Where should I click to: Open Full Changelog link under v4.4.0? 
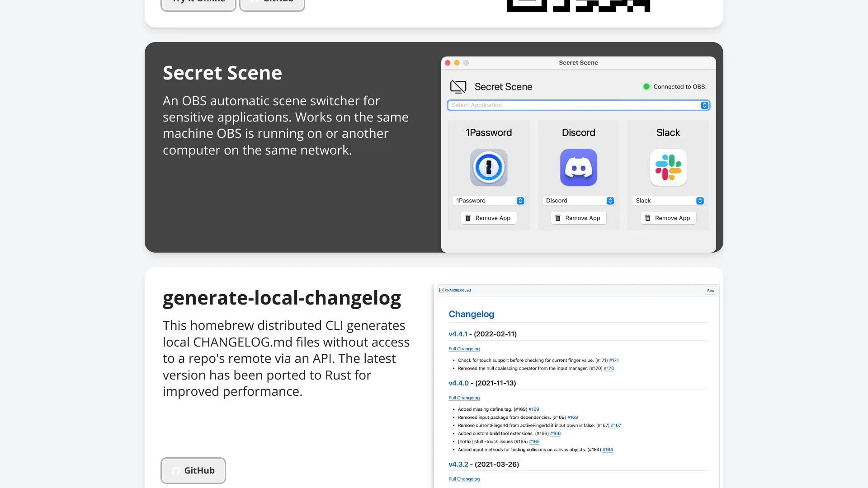[x=464, y=398]
